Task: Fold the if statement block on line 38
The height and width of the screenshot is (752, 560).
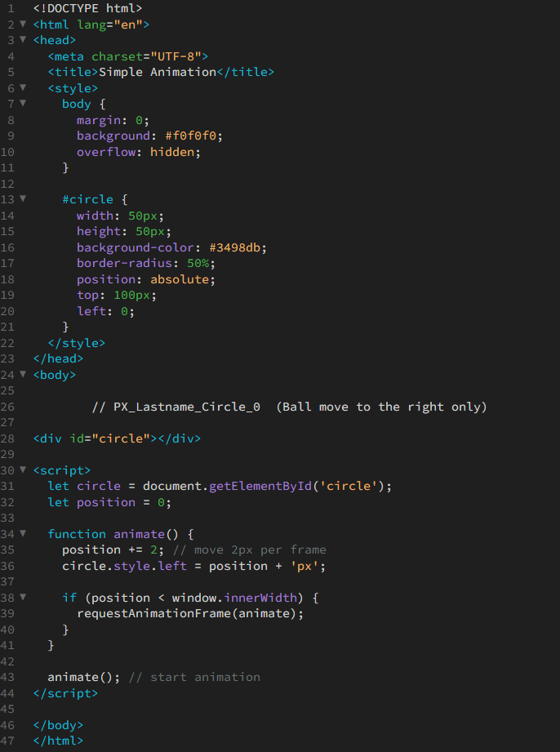Action: click(x=23, y=598)
